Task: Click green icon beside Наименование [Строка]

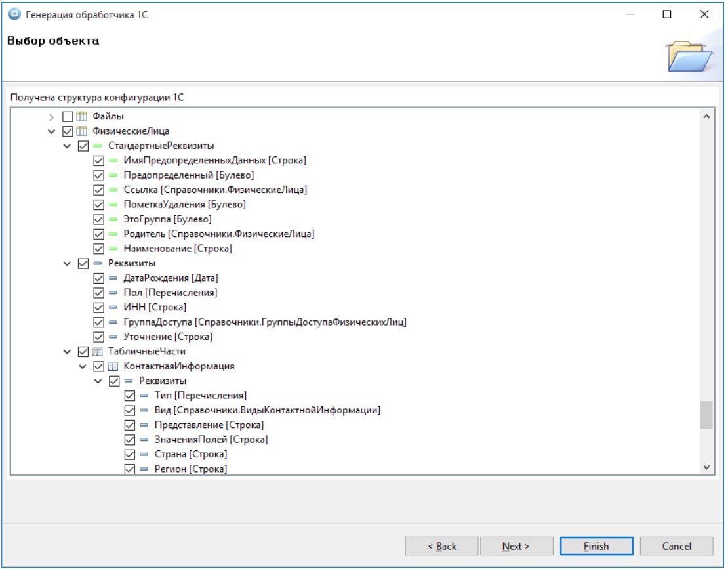Action: pyautogui.click(x=113, y=249)
